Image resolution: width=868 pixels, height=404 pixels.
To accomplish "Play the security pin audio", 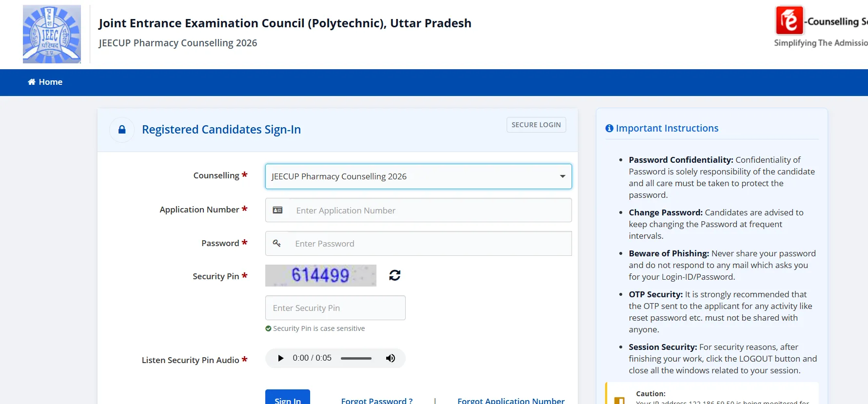I will (280, 358).
